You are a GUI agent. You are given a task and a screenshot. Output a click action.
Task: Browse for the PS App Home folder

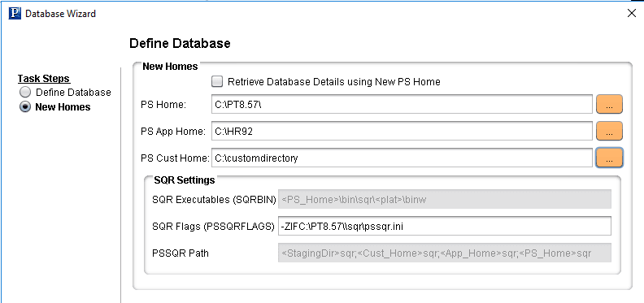(x=609, y=132)
